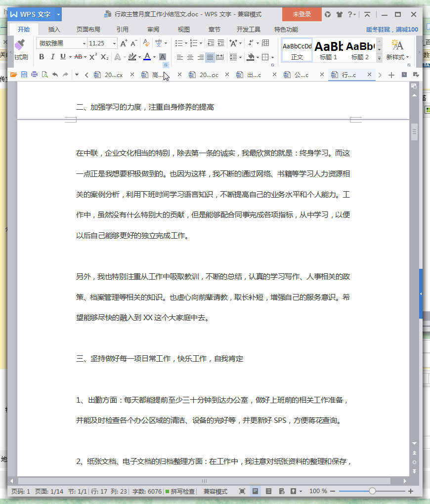This screenshot has height=504, width=430.
Task: Redo the last action
Action: [66, 75]
